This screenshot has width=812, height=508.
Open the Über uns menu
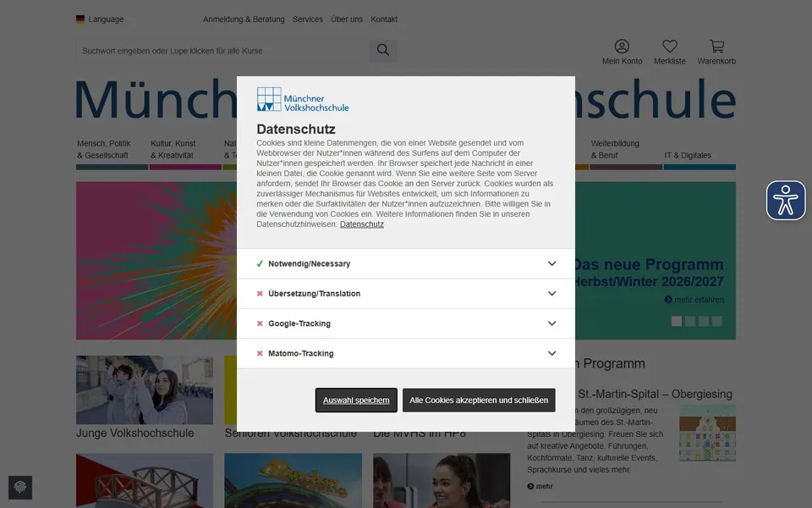[347, 19]
